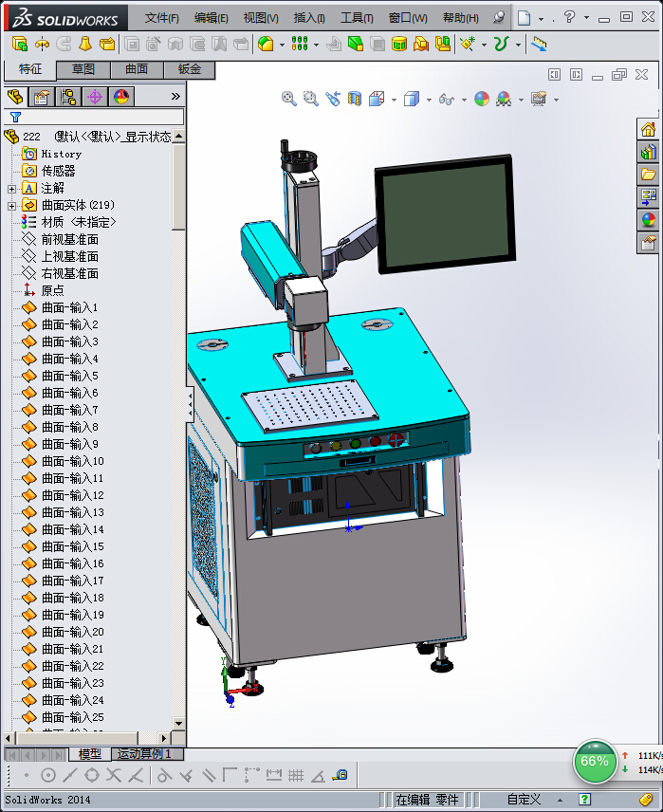Click the Help question mark icon
Screen dimensions: 663x812
click(x=569, y=17)
